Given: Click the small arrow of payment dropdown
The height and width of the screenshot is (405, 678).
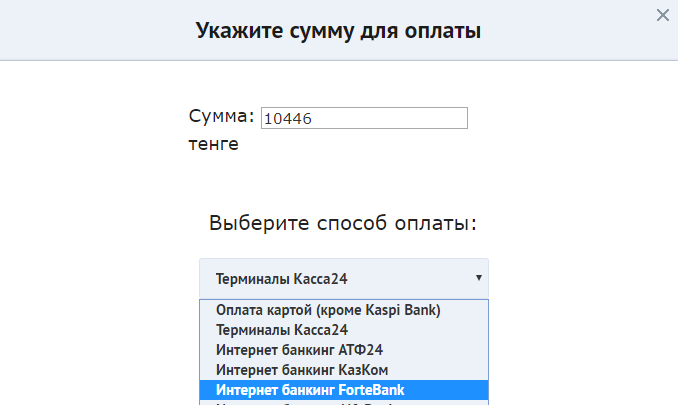Looking at the screenshot, I should [x=479, y=277].
